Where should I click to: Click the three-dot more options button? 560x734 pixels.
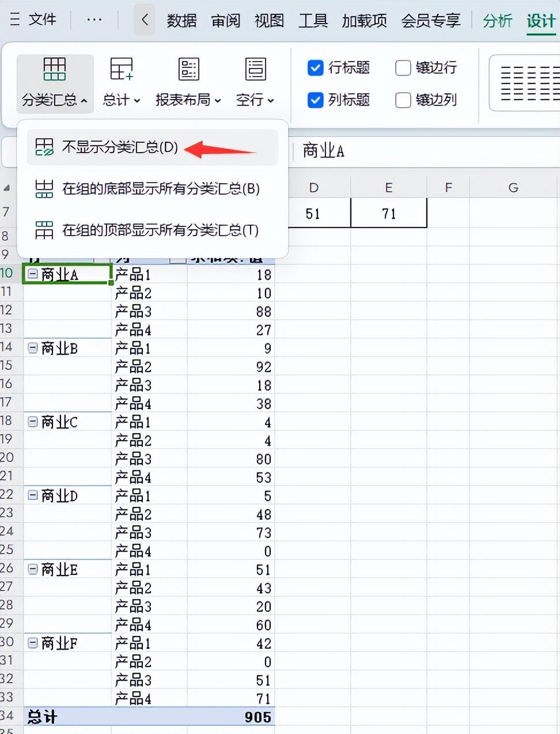click(94, 20)
